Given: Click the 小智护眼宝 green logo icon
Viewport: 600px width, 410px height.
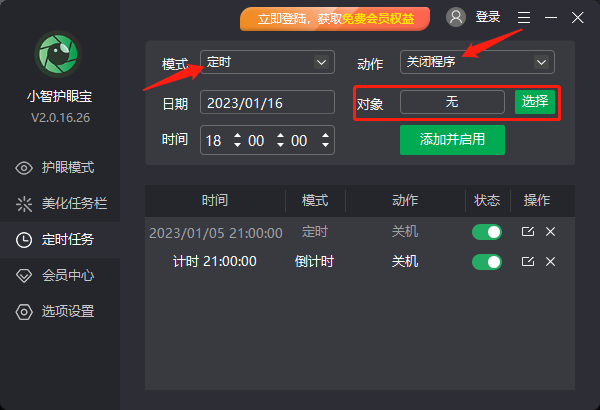Looking at the screenshot, I should click(58, 54).
